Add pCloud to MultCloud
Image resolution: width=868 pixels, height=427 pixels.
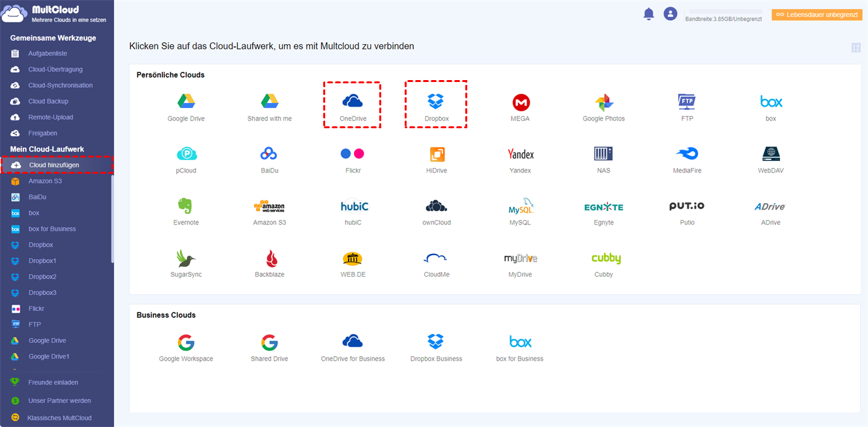186,159
